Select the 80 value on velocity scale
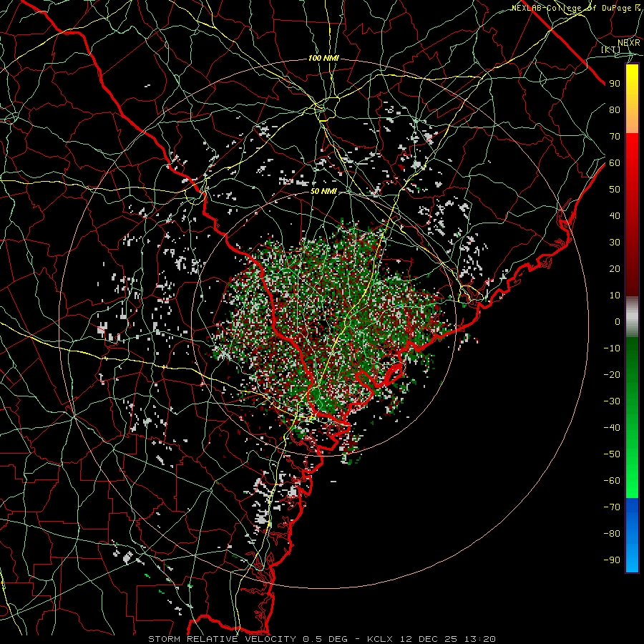 pyautogui.click(x=615, y=110)
